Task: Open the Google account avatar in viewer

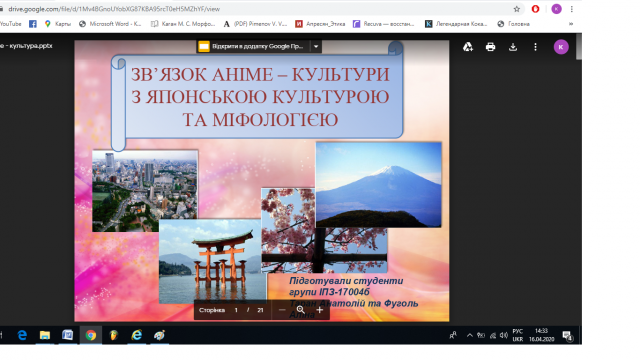Action: (561, 47)
